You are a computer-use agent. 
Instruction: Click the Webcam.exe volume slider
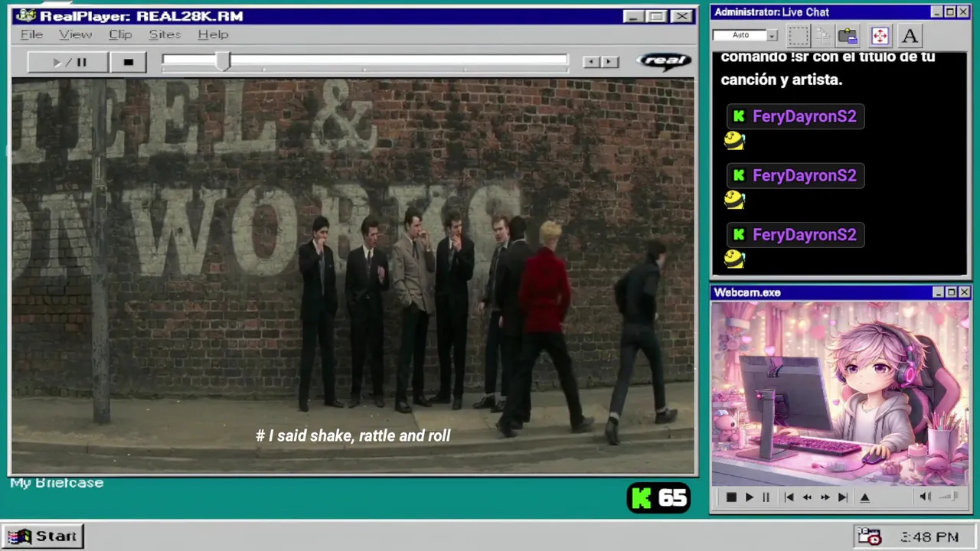(x=949, y=497)
